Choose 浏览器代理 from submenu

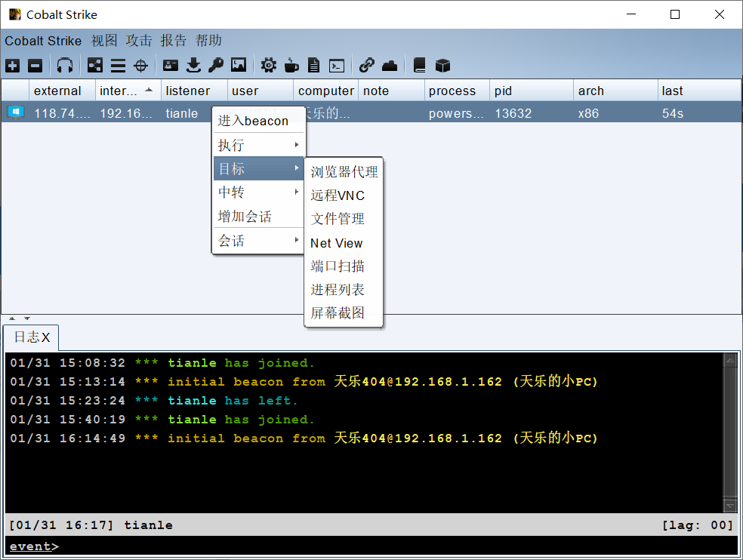click(344, 172)
